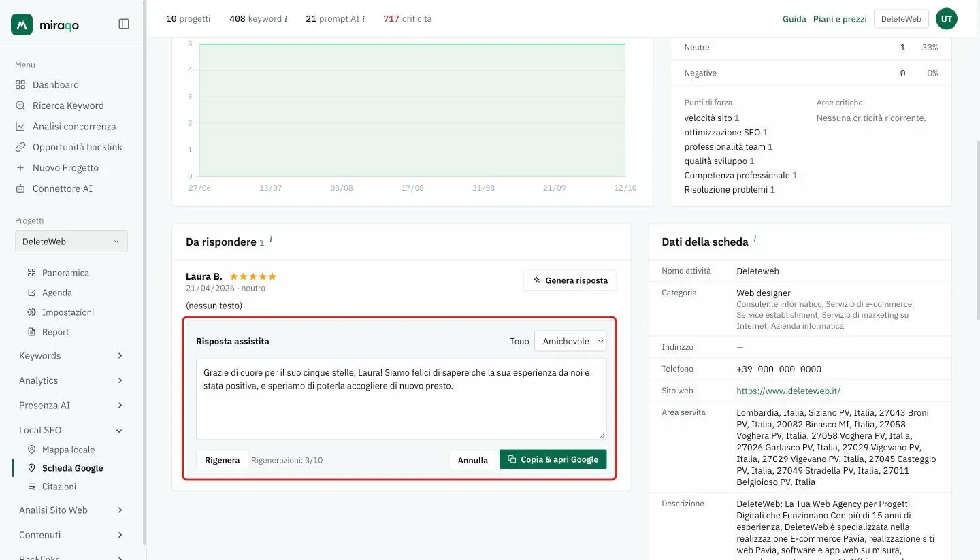Click the Impostazioni gear icon
Image resolution: width=980 pixels, height=560 pixels.
31,312
